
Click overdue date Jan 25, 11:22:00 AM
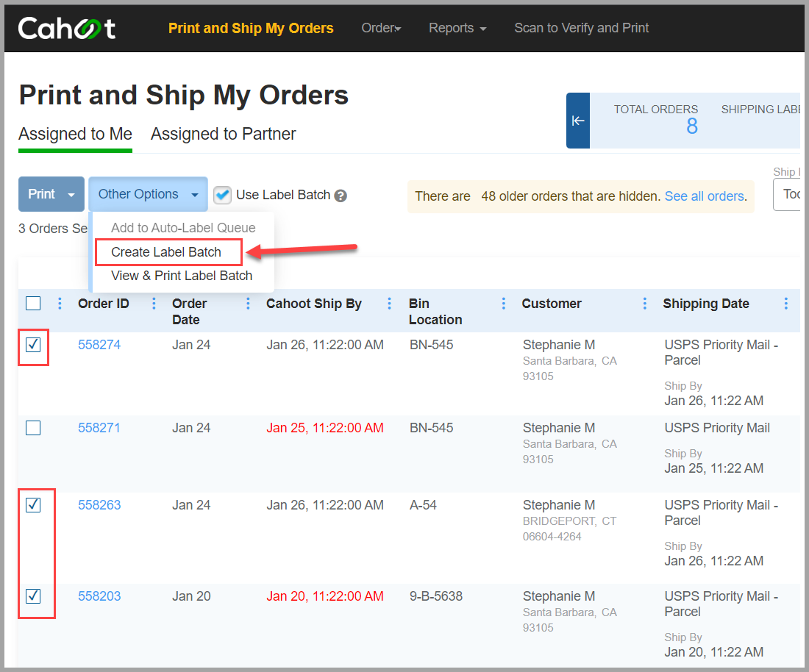[x=324, y=428]
